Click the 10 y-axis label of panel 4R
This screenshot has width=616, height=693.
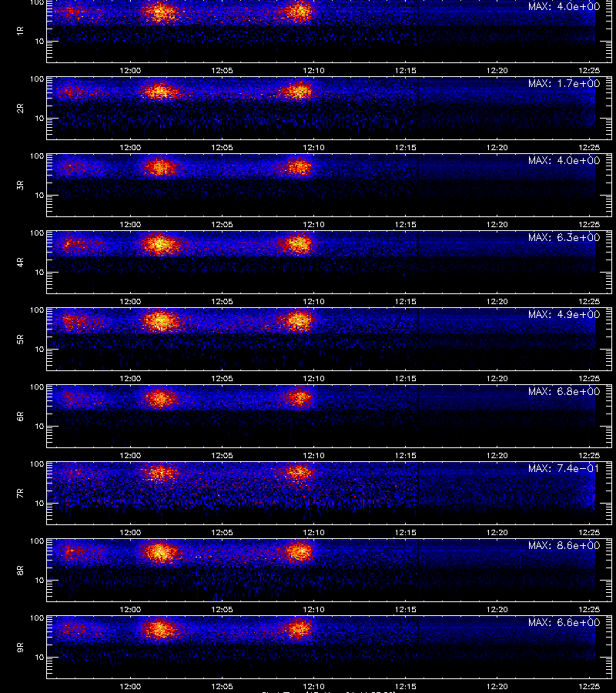pyautogui.click(x=39, y=273)
